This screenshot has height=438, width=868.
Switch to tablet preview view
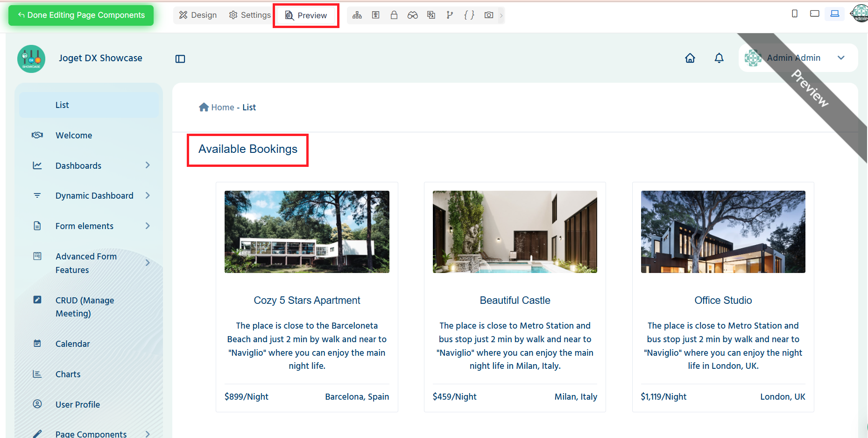pos(815,14)
